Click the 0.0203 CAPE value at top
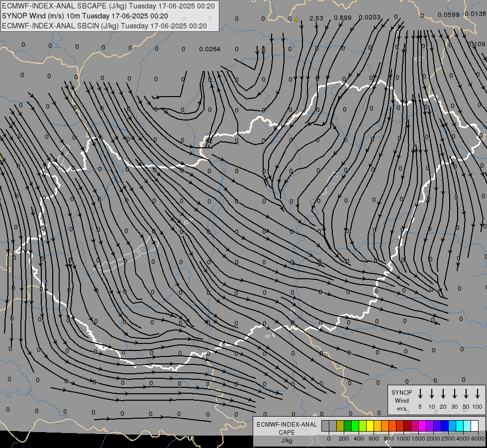 point(370,17)
